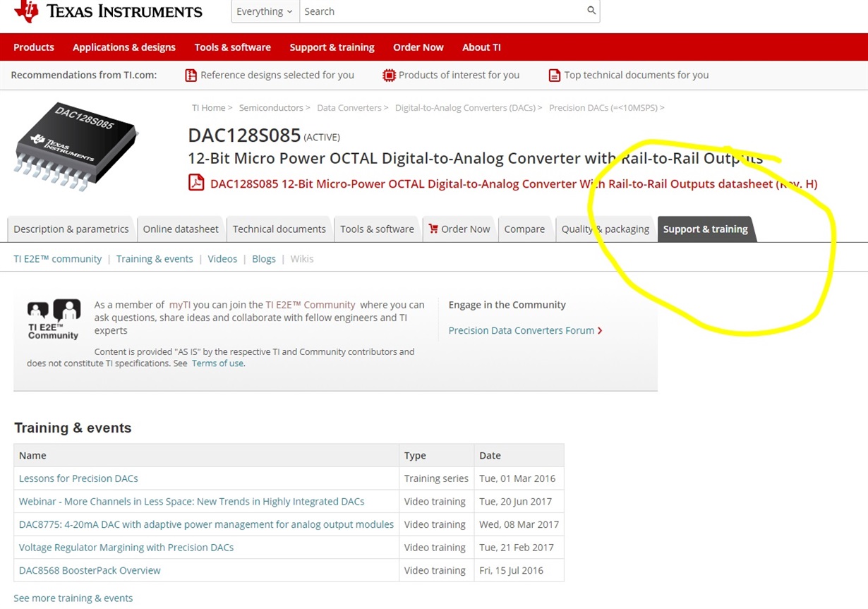Click the date Wed, 08 Mar 2017
Screen dimensions: 868x609
click(519, 524)
